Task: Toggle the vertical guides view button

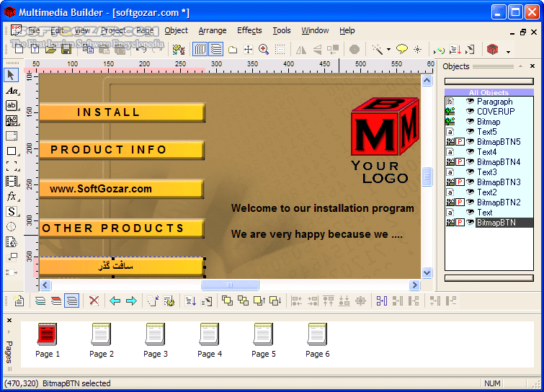Action: [200, 50]
